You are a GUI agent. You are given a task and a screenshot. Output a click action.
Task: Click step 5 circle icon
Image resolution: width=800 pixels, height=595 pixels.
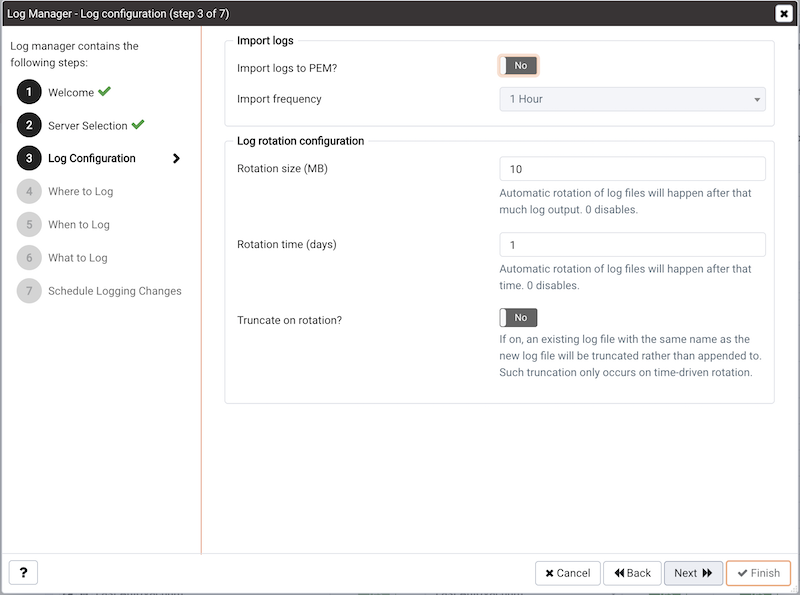[x=29, y=225]
